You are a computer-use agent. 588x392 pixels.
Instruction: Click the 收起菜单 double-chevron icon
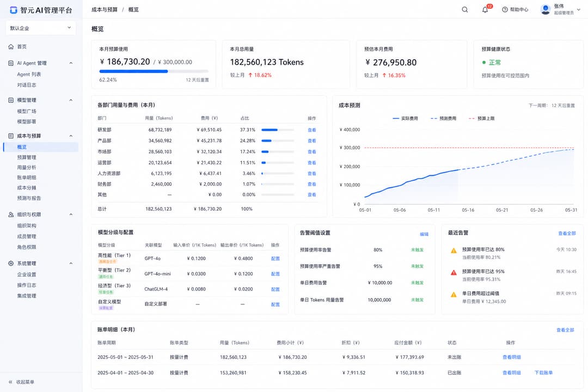(x=10, y=382)
